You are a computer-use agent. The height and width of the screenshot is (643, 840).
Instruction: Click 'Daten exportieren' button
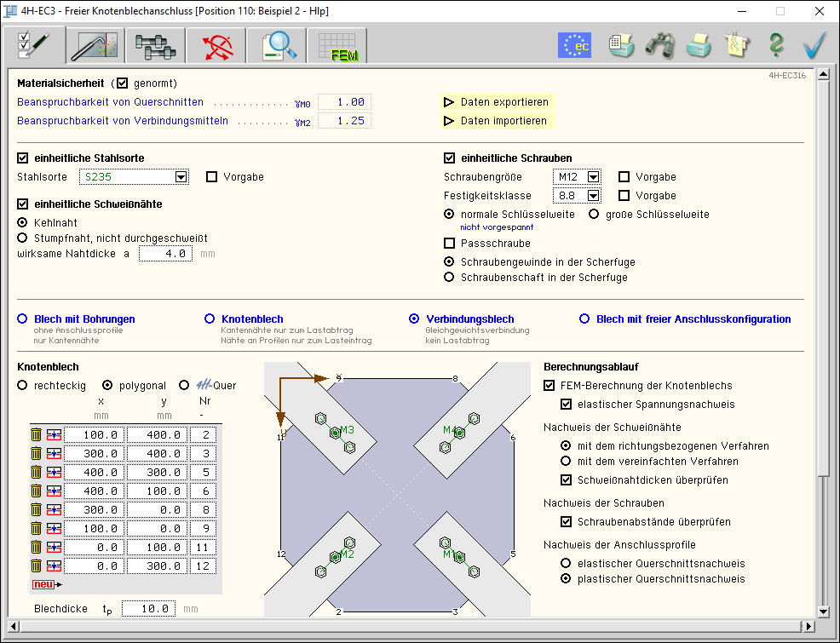click(x=496, y=102)
